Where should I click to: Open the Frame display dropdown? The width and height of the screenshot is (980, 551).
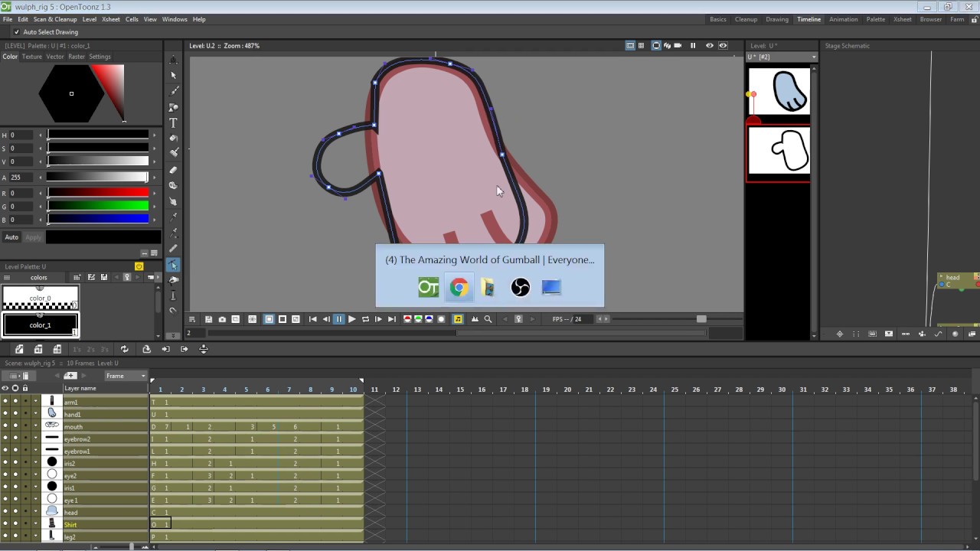[x=126, y=376]
